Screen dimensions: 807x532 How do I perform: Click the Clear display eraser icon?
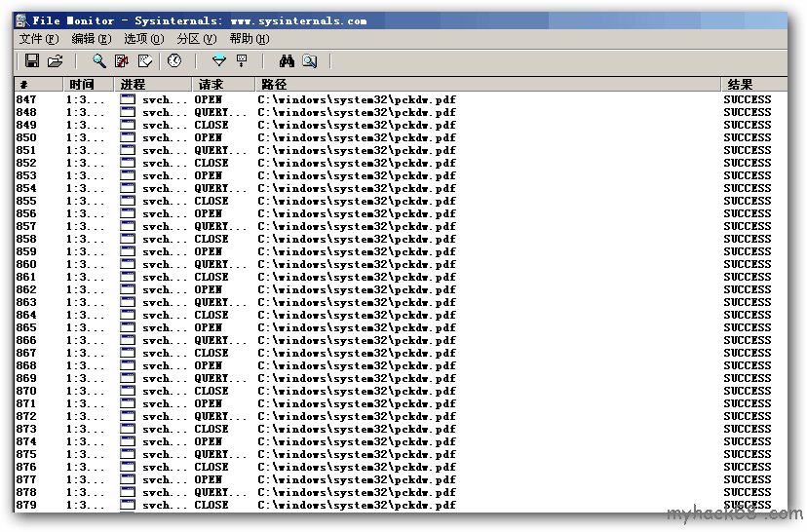pyautogui.click(x=145, y=61)
